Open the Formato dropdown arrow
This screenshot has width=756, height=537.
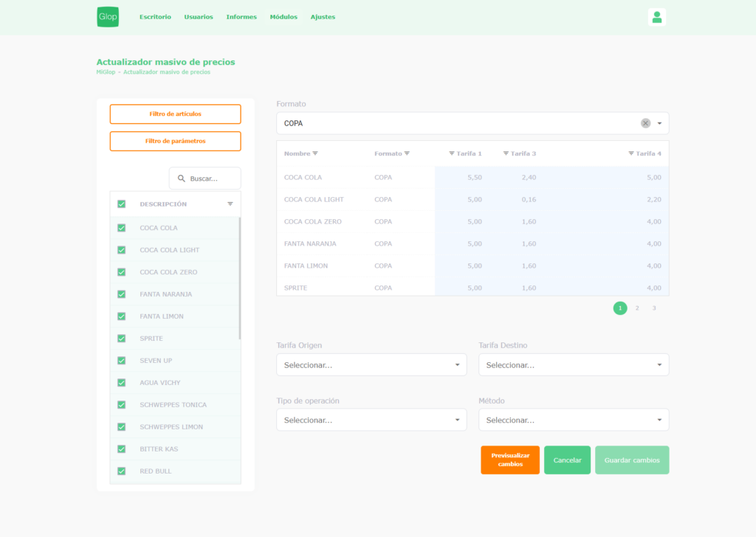click(x=659, y=123)
